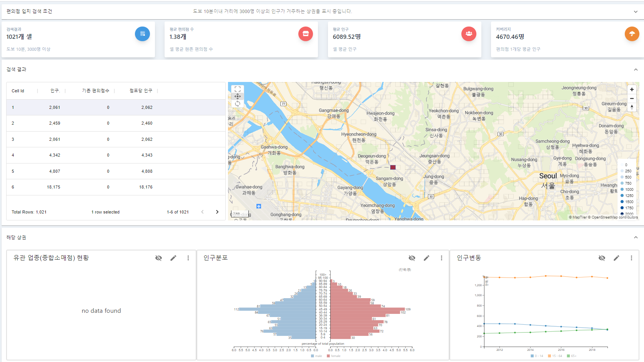This screenshot has height=362, width=644.
Task: Click the 4670.46명 coverage value
Action: click(510, 37)
